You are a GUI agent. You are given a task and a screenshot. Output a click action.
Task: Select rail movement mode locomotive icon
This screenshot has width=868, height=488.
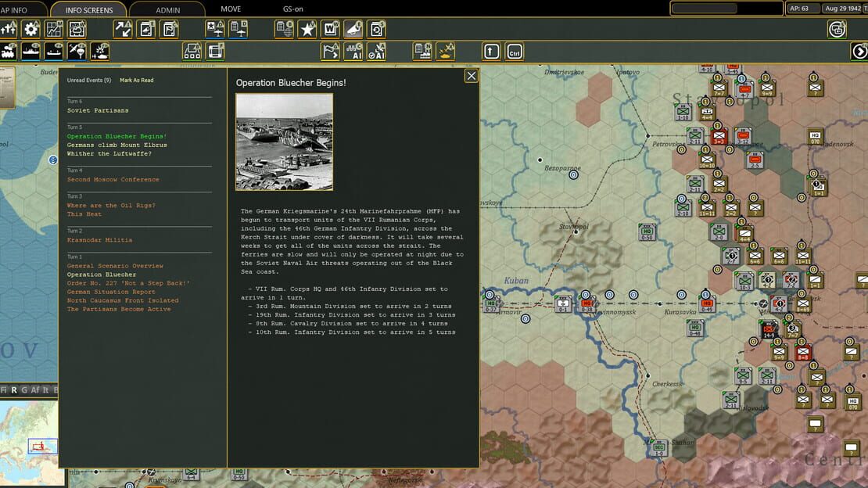point(9,52)
